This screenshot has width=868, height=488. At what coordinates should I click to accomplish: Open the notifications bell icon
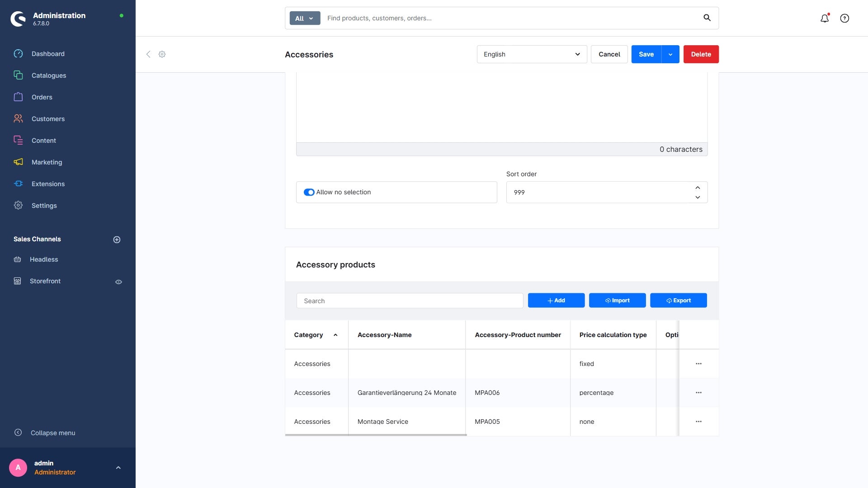click(825, 19)
